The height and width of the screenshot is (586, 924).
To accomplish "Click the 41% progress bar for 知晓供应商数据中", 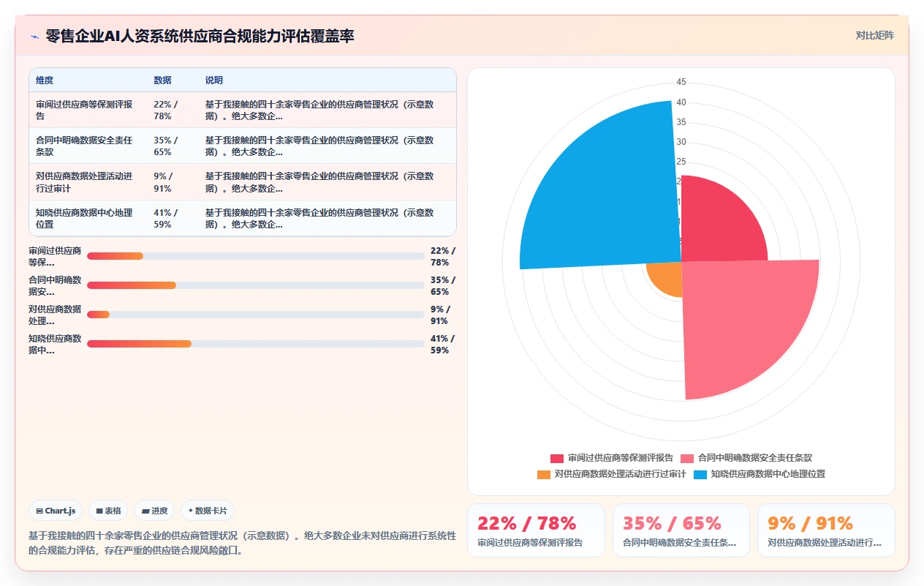I will click(x=255, y=344).
